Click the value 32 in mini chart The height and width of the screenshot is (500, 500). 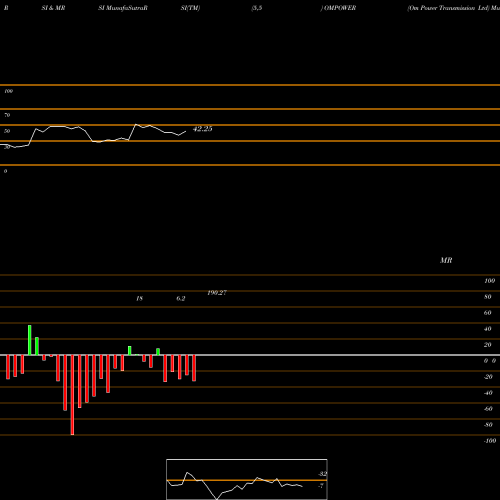pyautogui.click(x=323, y=474)
